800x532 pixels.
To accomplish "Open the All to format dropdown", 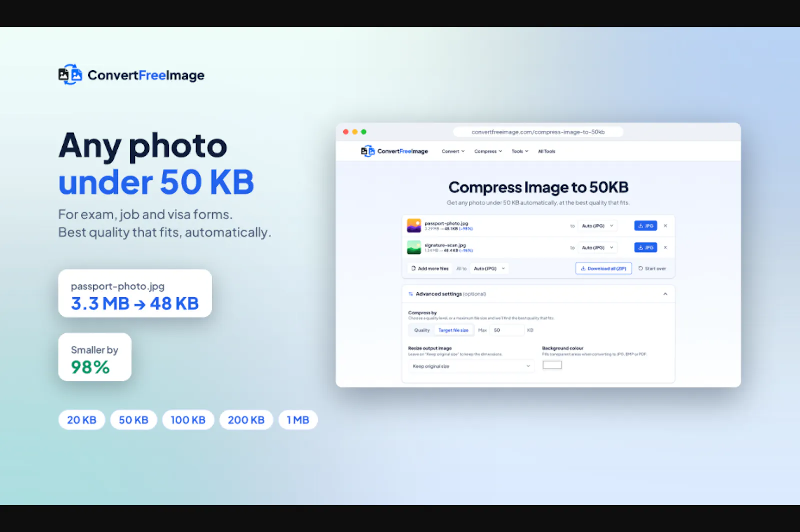I will [x=489, y=268].
